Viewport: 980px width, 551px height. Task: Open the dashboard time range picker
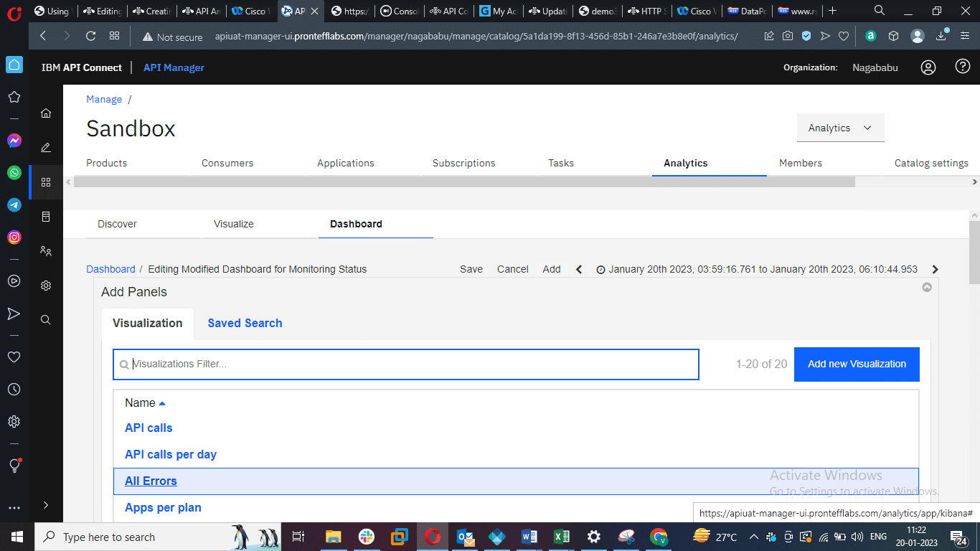[x=757, y=269]
